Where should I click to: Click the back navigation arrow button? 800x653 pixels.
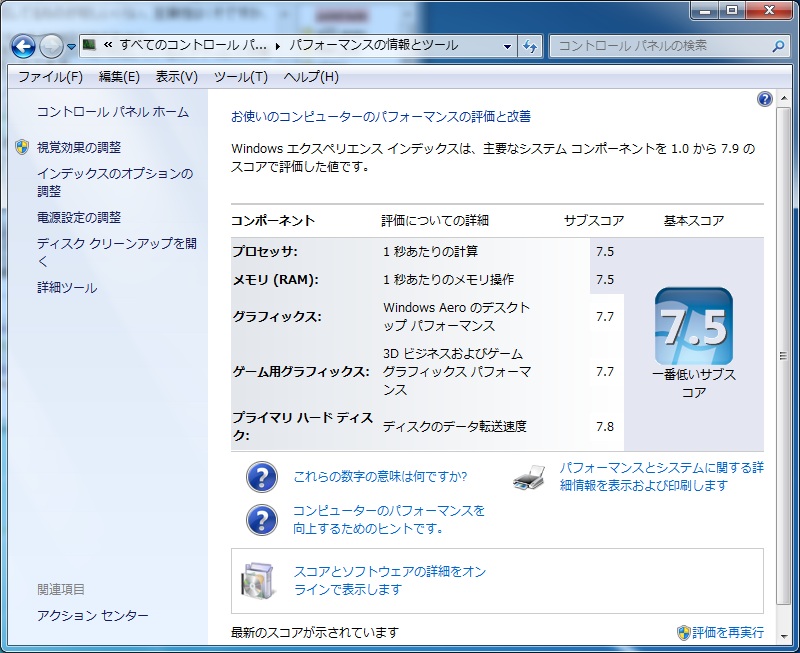[23, 46]
